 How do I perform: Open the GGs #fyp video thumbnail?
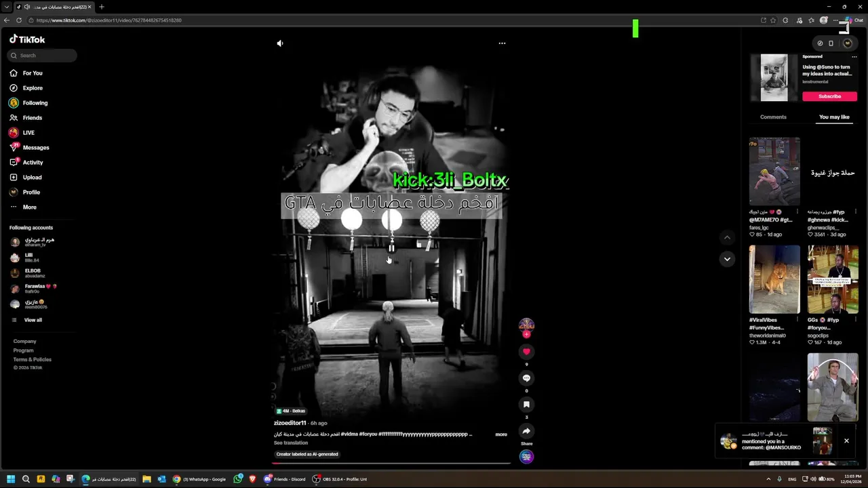coord(833,279)
